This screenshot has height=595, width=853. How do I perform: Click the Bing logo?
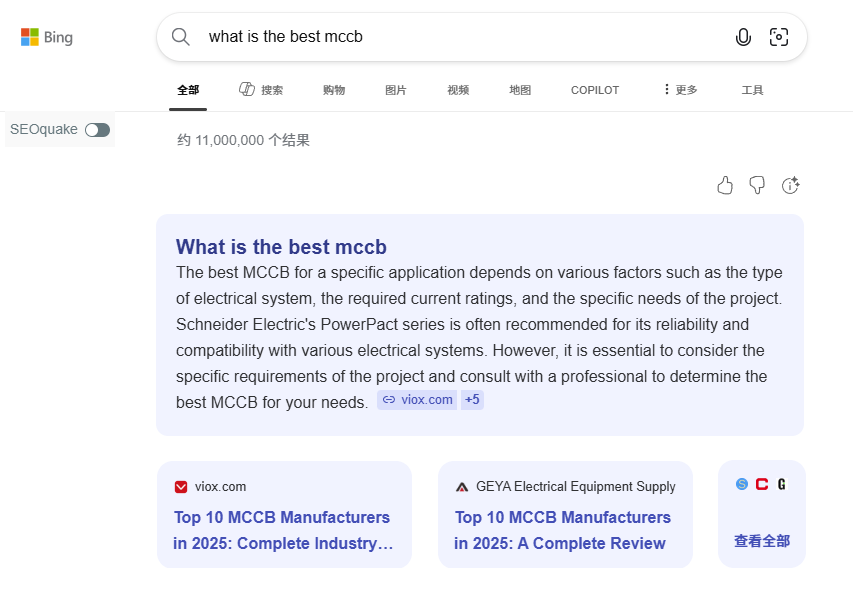(47, 38)
